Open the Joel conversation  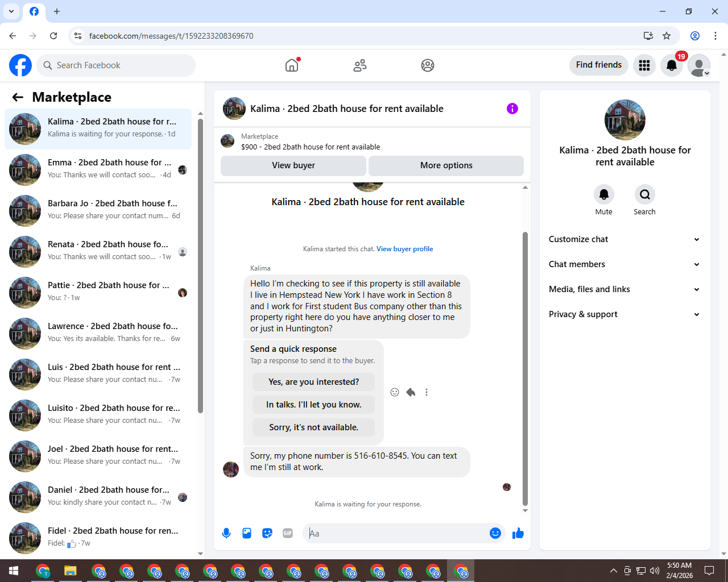(x=98, y=456)
